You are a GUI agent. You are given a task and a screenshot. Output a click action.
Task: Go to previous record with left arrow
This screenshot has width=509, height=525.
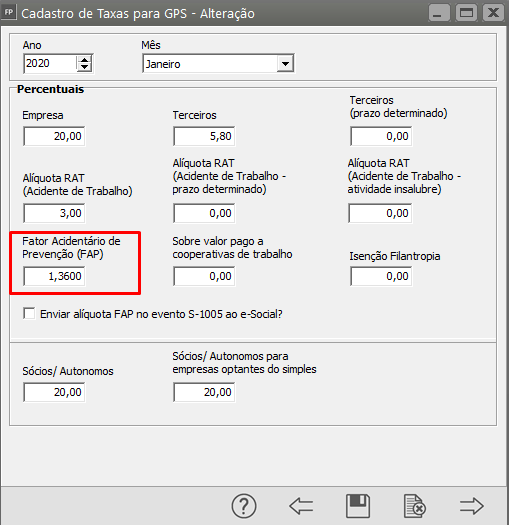(x=301, y=506)
